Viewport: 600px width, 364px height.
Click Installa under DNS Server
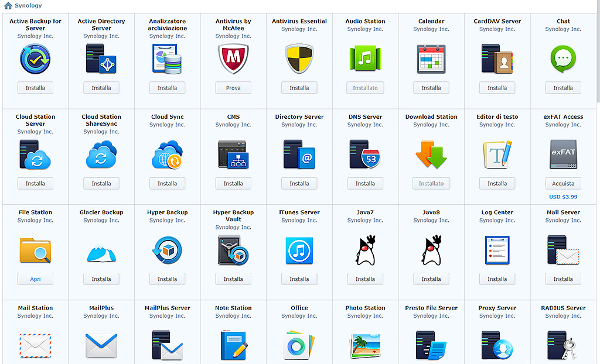[x=365, y=183]
